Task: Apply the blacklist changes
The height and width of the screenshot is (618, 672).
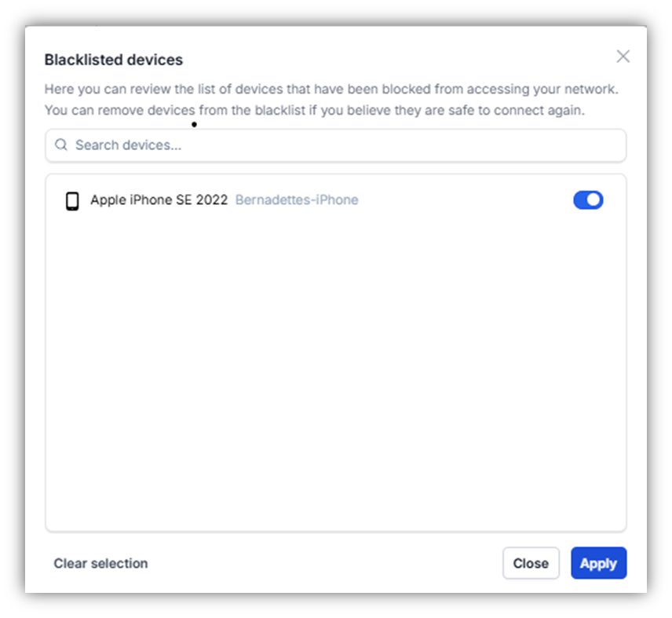Action: (x=598, y=563)
